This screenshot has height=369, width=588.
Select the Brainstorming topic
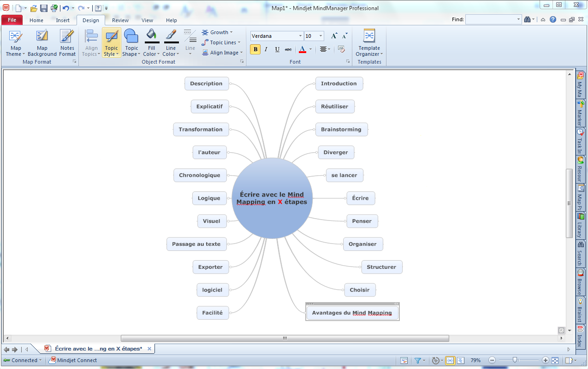(x=341, y=130)
